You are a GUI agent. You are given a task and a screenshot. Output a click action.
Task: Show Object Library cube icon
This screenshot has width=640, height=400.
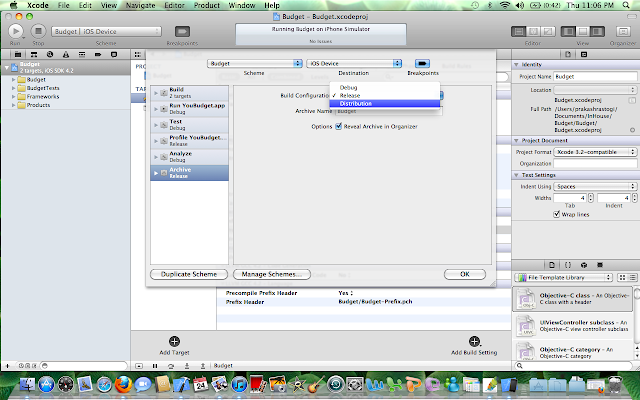tap(584, 265)
